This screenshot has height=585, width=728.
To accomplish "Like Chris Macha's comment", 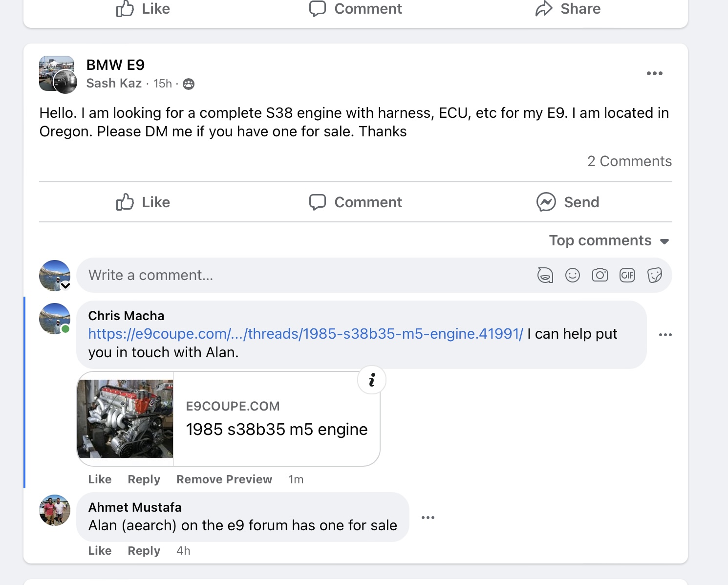I will coord(99,479).
